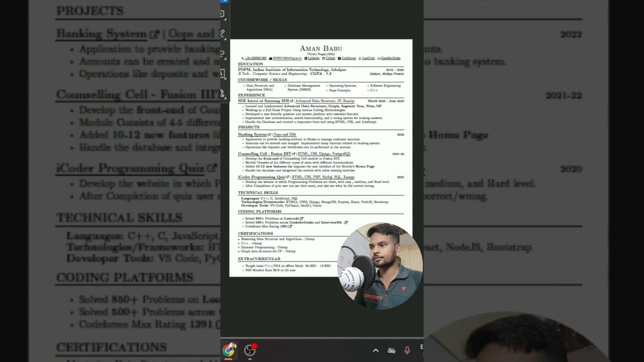Open the Codeforces link in the resume header
Viewport: 644px width, 362px height.
[349, 58]
